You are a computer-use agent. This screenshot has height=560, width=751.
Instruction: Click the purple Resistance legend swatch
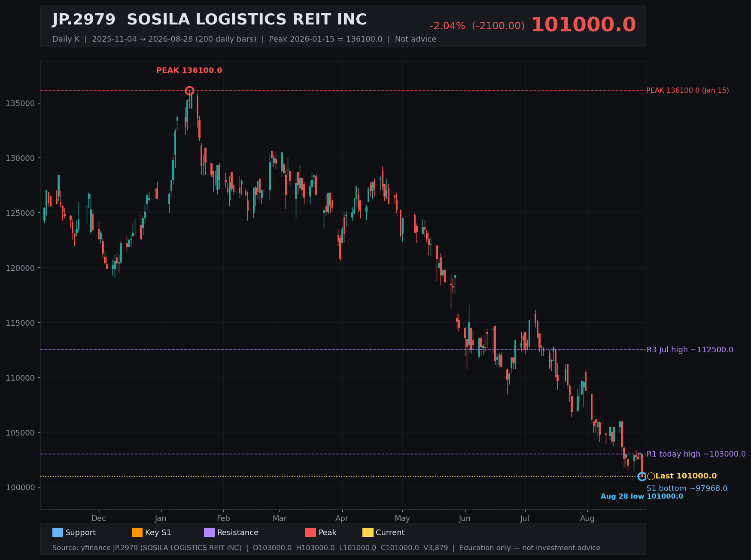[209, 533]
